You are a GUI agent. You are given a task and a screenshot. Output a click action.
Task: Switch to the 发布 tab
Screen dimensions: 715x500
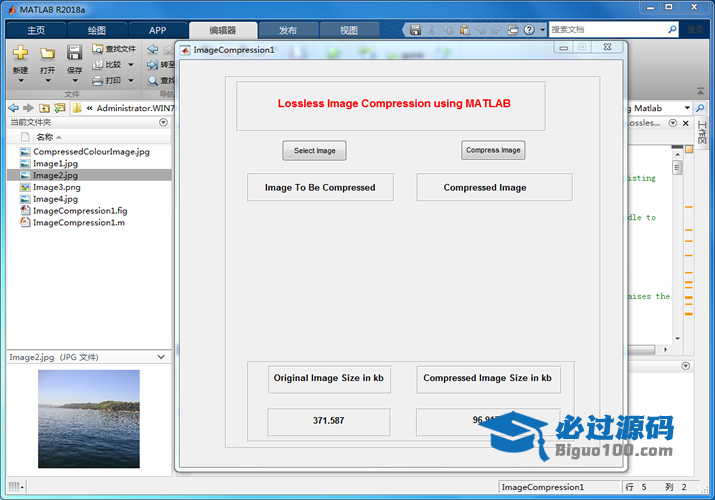(x=288, y=30)
